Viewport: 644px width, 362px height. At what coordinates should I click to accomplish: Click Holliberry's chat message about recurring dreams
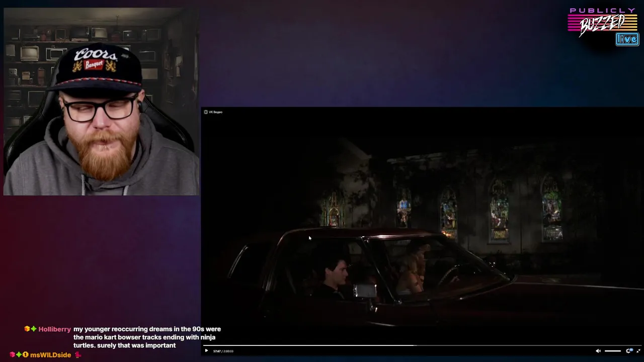[x=147, y=337]
